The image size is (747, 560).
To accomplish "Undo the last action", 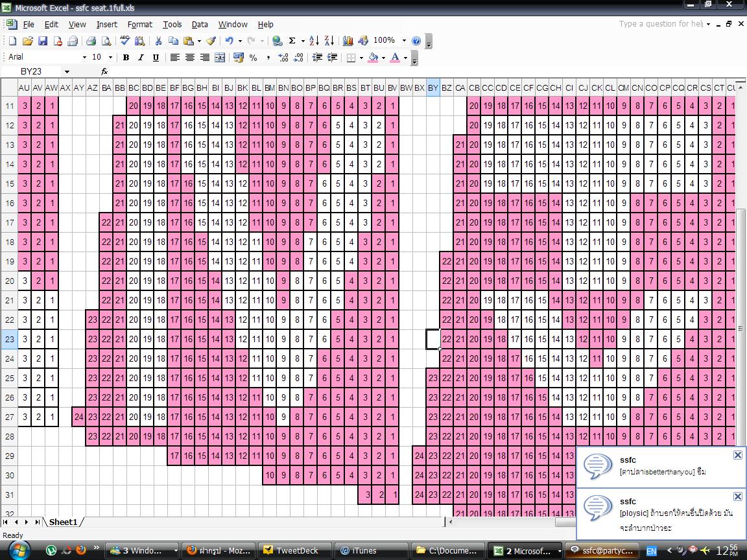I will pyautogui.click(x=229, y=41).
